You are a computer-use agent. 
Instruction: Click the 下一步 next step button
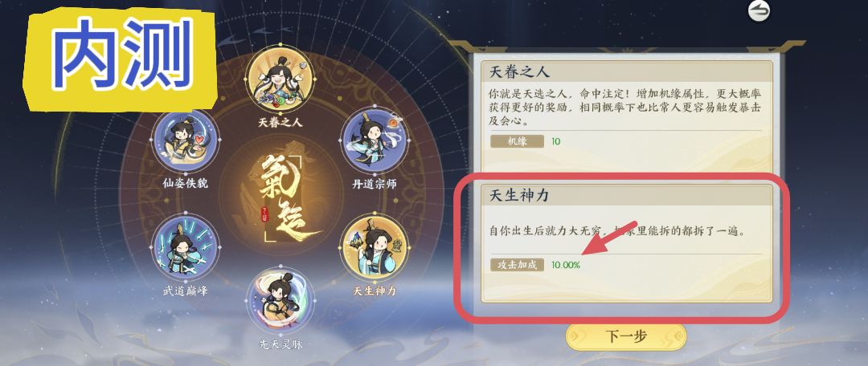coord(625,336)
